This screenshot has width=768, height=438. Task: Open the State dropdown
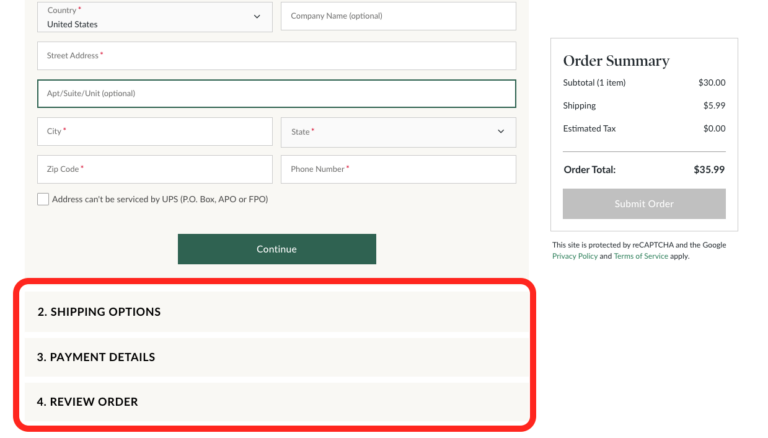coord(398,132)
